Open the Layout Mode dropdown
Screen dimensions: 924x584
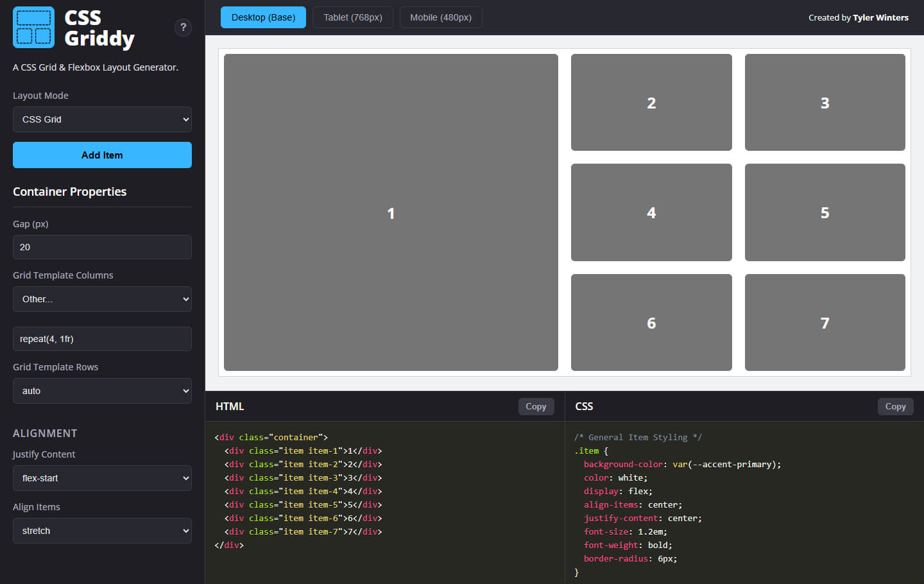coord(102,119)
